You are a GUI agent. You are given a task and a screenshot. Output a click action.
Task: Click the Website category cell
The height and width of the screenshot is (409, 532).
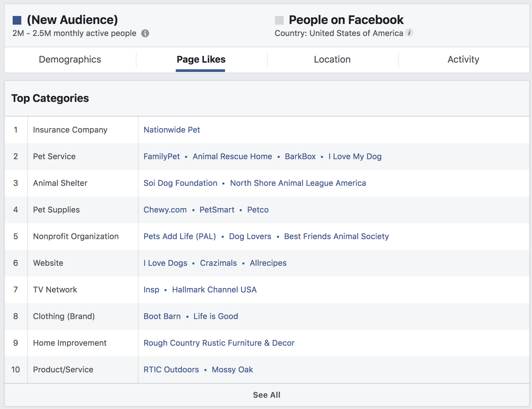[x=83, y=263]
